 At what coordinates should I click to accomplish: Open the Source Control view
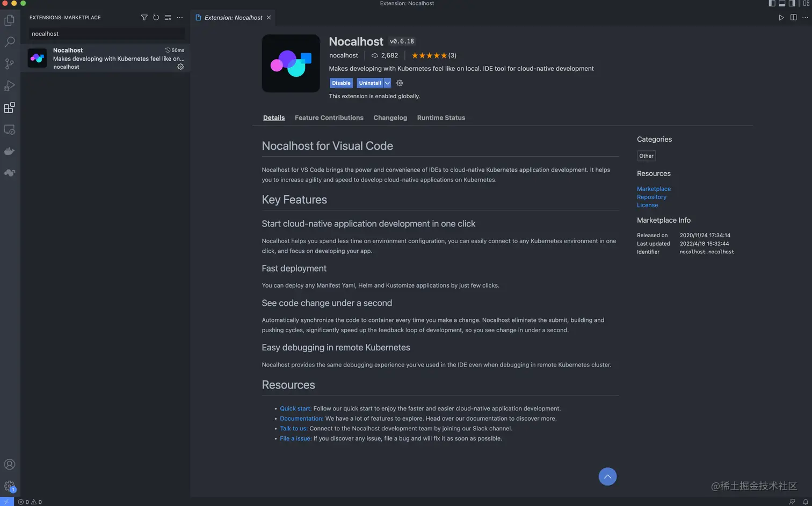click(9, 64)
